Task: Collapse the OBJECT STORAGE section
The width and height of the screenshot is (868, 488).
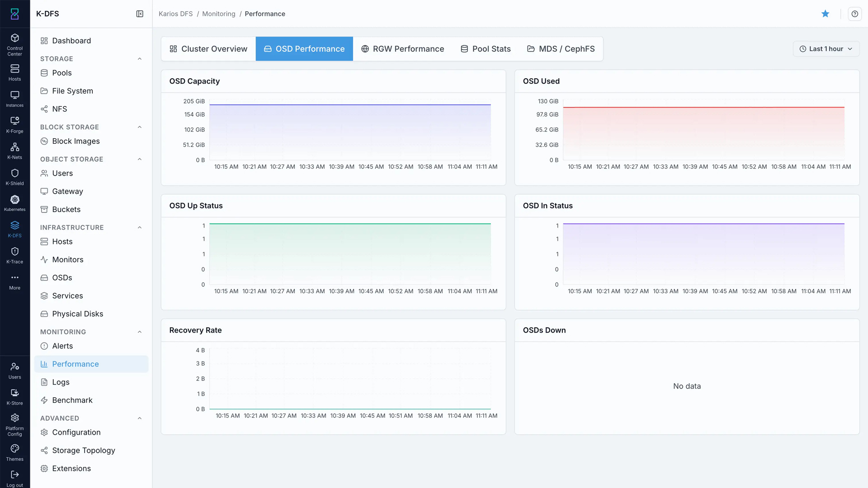Action: coord(140,159)
